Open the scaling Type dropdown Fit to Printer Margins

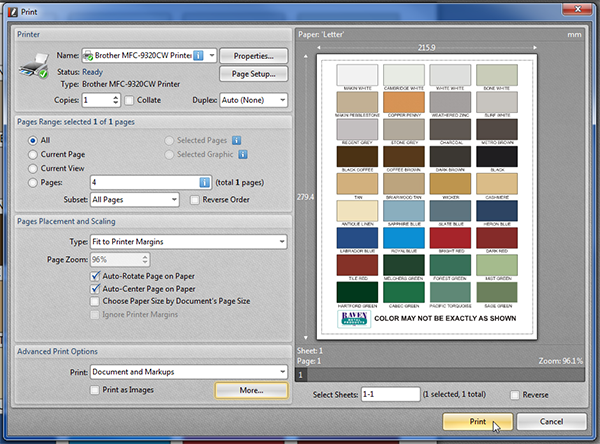coord(189,242)
